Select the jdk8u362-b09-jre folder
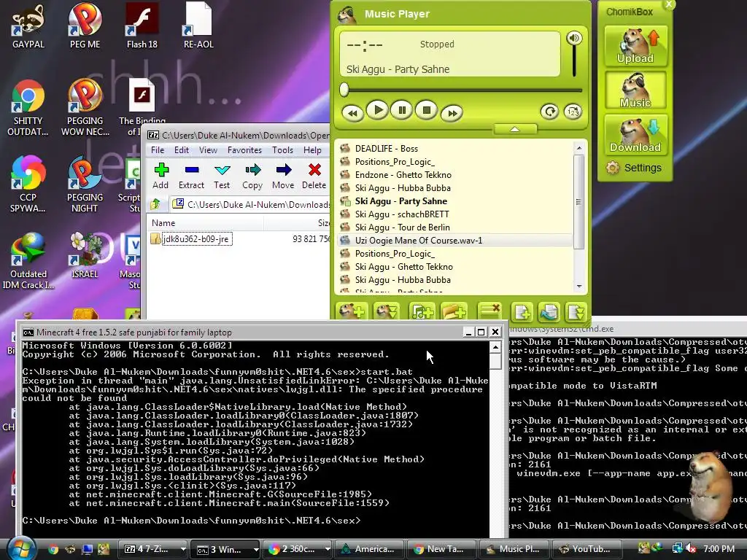The height and width of the screenshot is (560, 747). pyautogui.click(x=192, y=238)
